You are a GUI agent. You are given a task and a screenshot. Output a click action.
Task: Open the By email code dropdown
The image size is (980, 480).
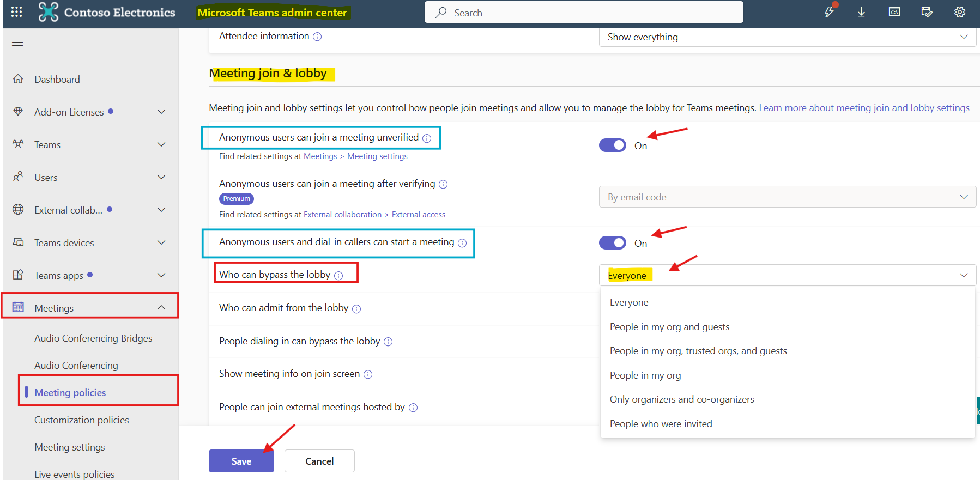(788, 197)
